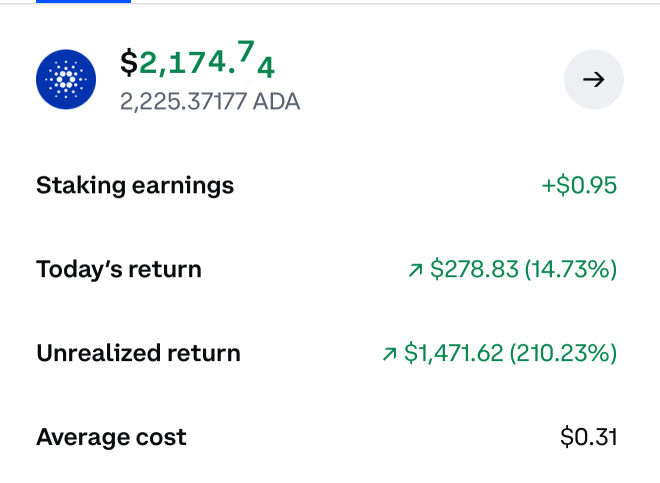Click the up-right arrow beside Today's return
This screenshot has width=660, height=483.
(415, 270)
